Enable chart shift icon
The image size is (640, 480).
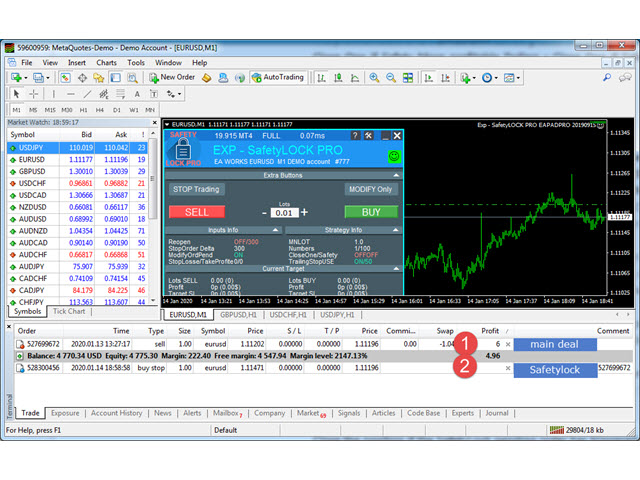[445, 78]
